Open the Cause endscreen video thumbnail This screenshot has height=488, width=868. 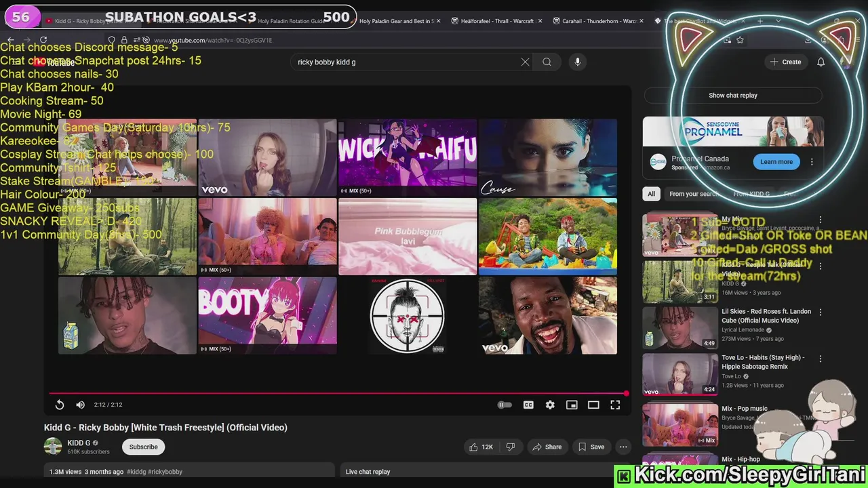(x=548, y=157)
